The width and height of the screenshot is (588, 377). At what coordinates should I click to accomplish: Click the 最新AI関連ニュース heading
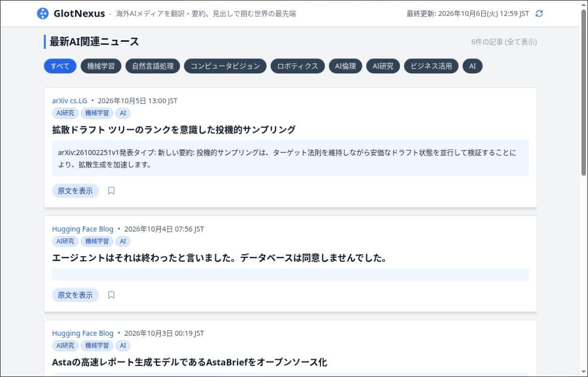[94, 42]
